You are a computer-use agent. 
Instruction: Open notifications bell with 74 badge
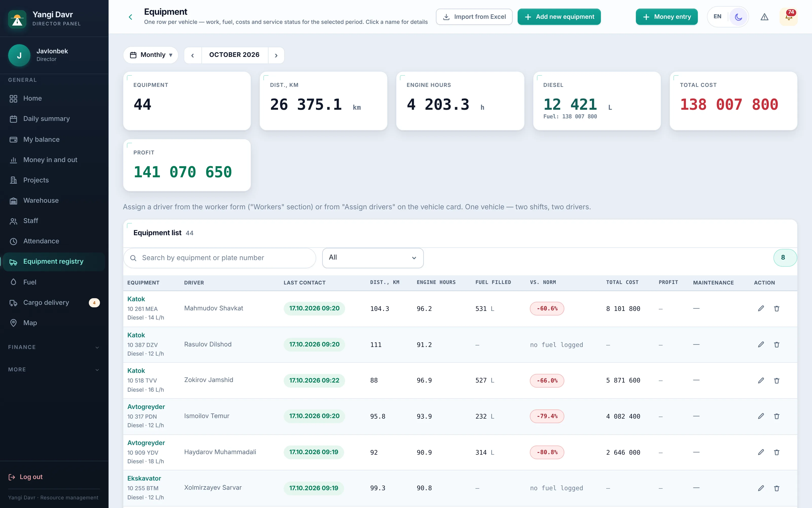[x=788, y=17]
